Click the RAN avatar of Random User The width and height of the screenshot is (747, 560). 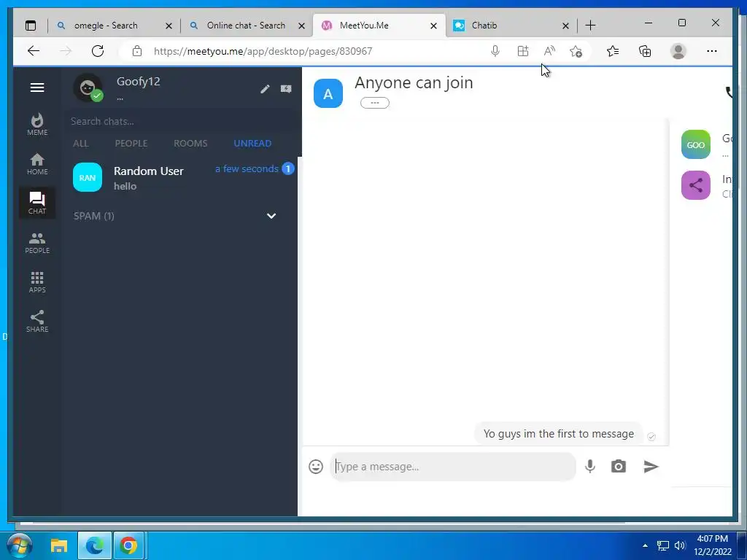[88, 178]
